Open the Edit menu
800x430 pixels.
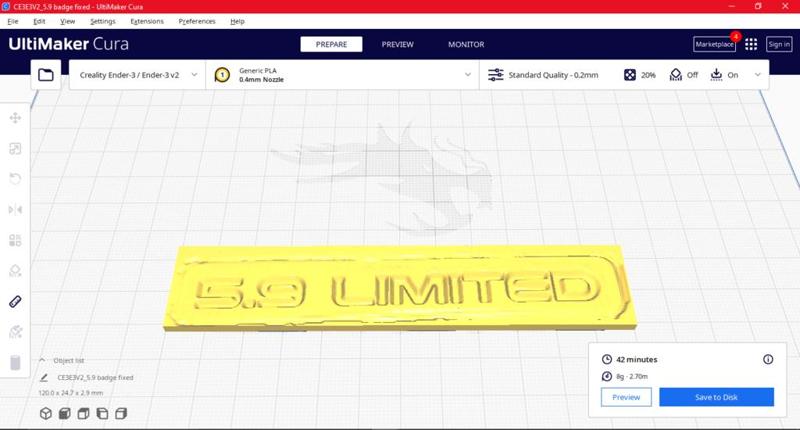click(x=39, y=21)
